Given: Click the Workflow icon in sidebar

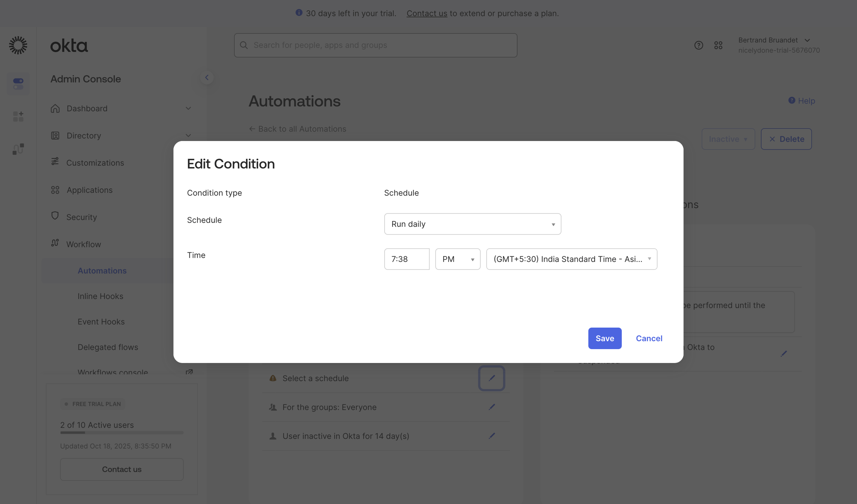Looking at the screenshot, I should [x=55, y=243].
